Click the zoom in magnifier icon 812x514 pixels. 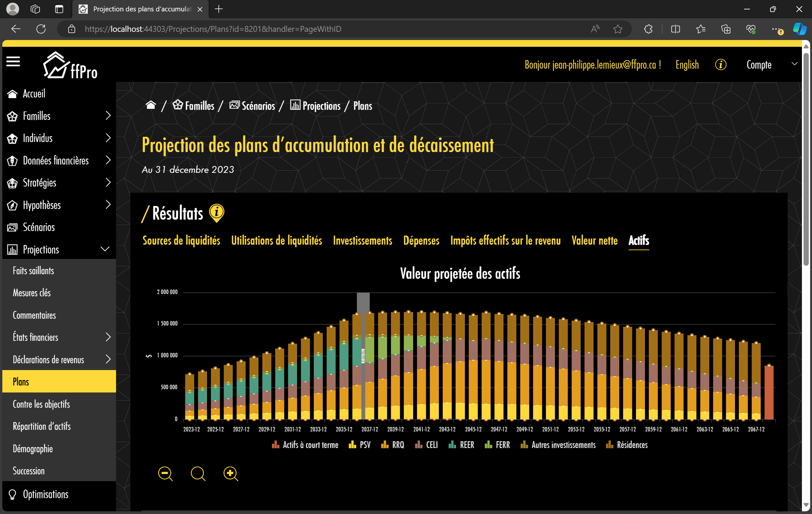231,474
